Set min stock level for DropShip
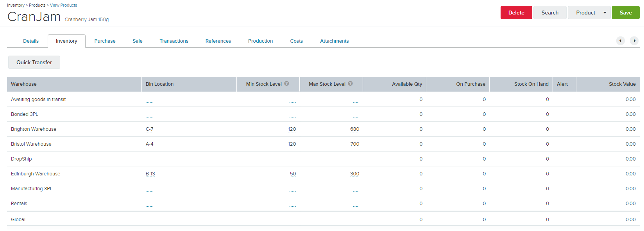The image size is (644, 231). (293, 160)
